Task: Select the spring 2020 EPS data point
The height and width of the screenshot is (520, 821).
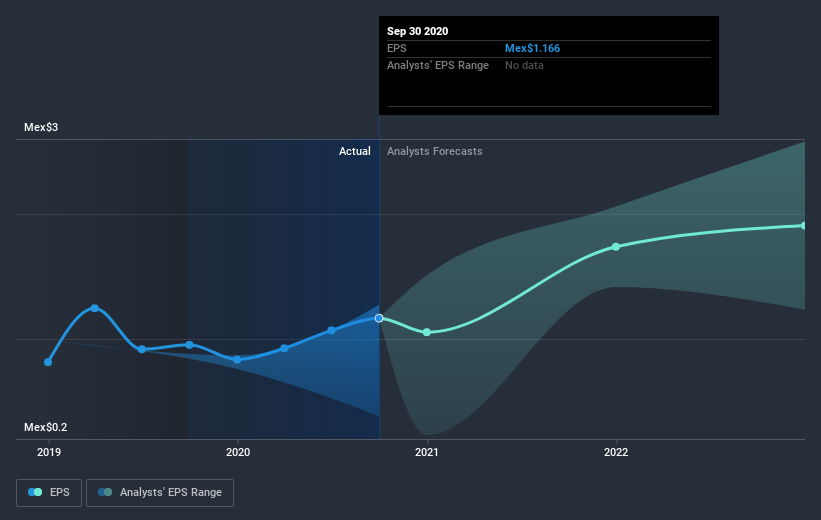Action: click(284, 348)
